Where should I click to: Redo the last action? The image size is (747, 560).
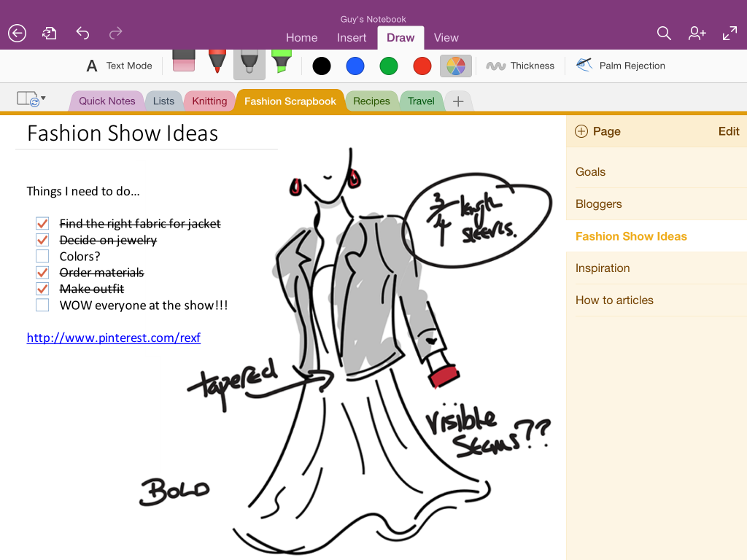click(115, 33)
